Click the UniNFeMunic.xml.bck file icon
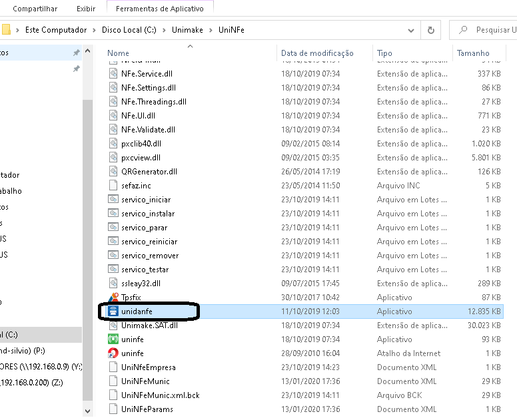This screenshot has width=517, height=420. coord(113,395)
